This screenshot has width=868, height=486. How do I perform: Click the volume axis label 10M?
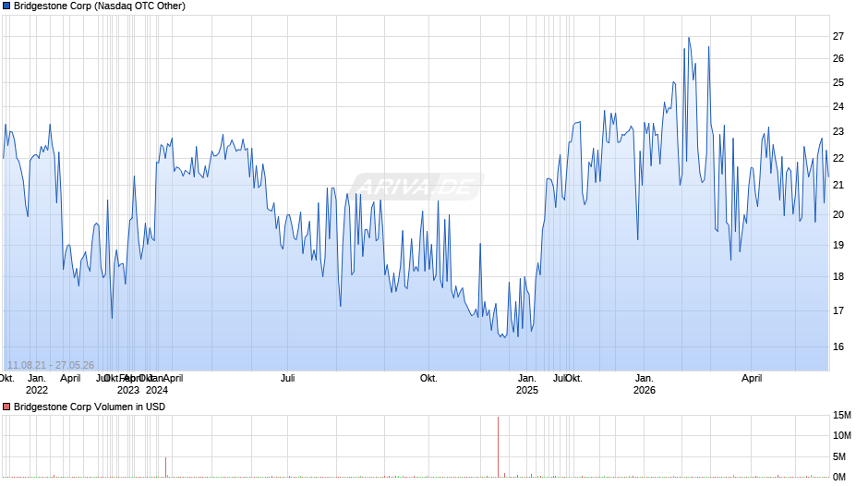click(842, 435)
